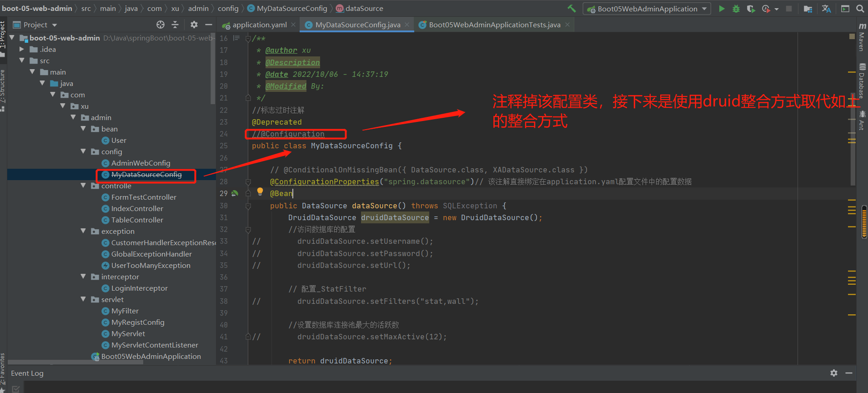Open the run configuration dropdown Boot05WebAdminApplication
868x393 pixels.
[647, 9]
